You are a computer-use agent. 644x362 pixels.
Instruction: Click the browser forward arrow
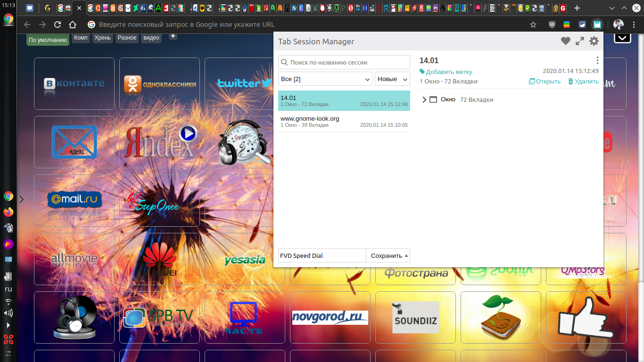point(42,25)
